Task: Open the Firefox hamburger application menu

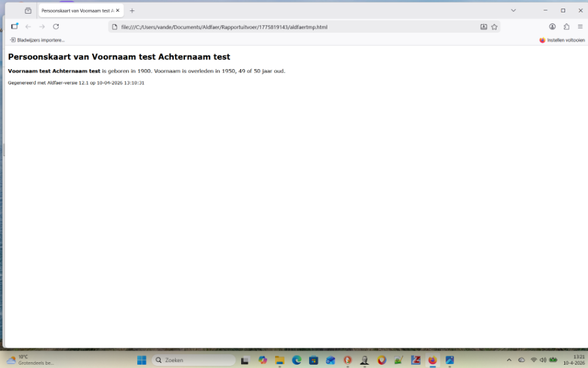Action: [x=580, y=27]
